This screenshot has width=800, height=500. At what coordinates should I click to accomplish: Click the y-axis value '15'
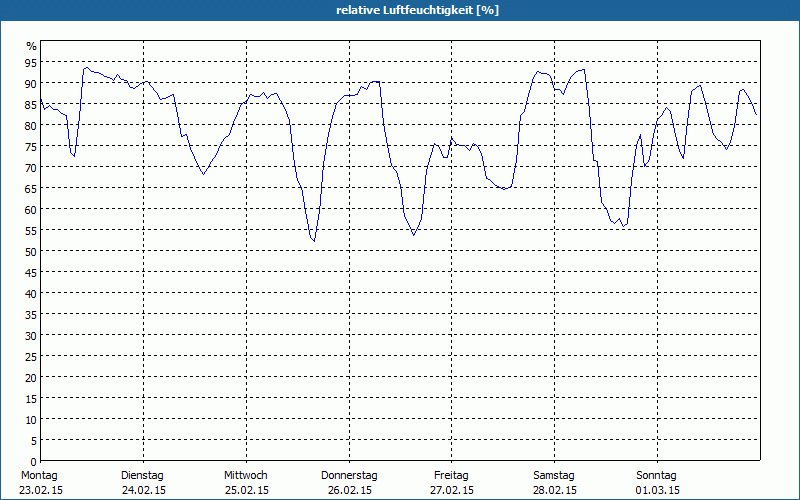click(31, 399)
